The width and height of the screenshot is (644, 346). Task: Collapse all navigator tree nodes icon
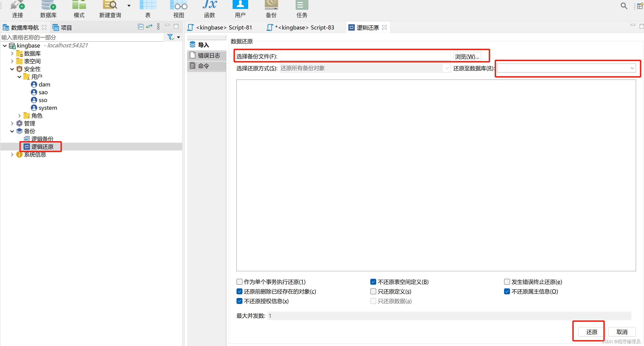coord(140,27)
